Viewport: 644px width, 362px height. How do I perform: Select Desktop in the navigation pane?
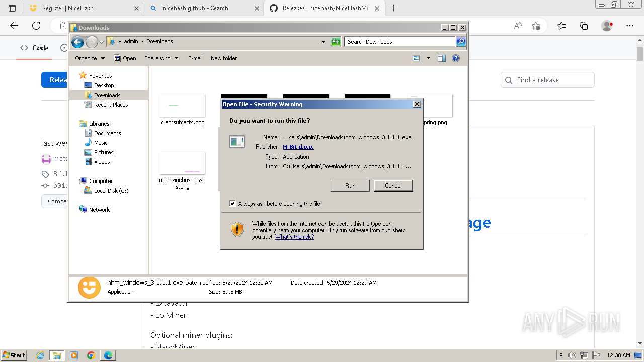(104, 85)
